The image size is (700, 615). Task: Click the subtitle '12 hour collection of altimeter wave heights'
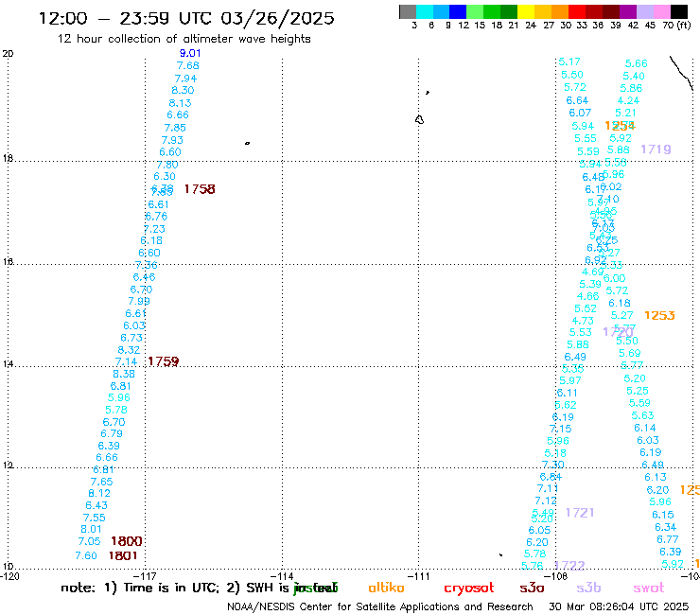pyautogui.click(x=184, y=39)
